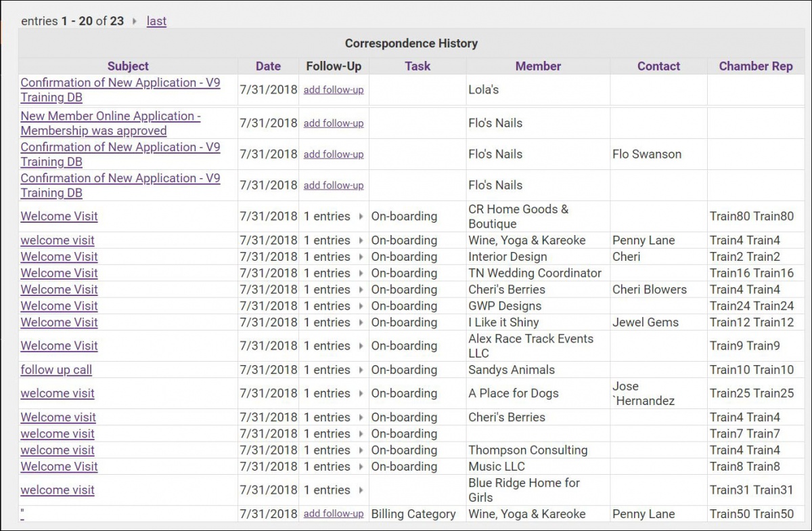
Task: Open "Welcome Visit" for TN Wedding Coordinator
Action: [x=59, y=273]
